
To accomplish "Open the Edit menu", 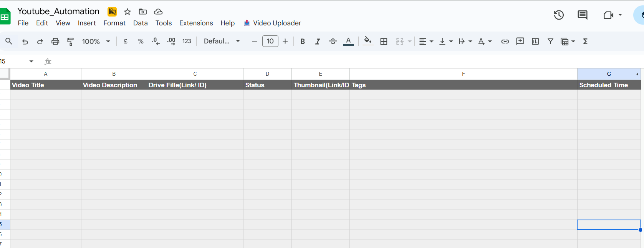I will coord(42,23).
